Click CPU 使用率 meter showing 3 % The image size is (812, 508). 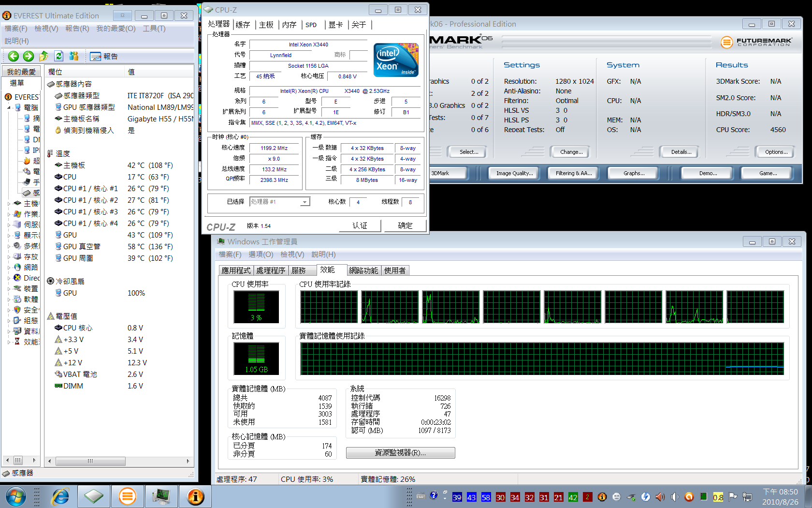[256, 307]
